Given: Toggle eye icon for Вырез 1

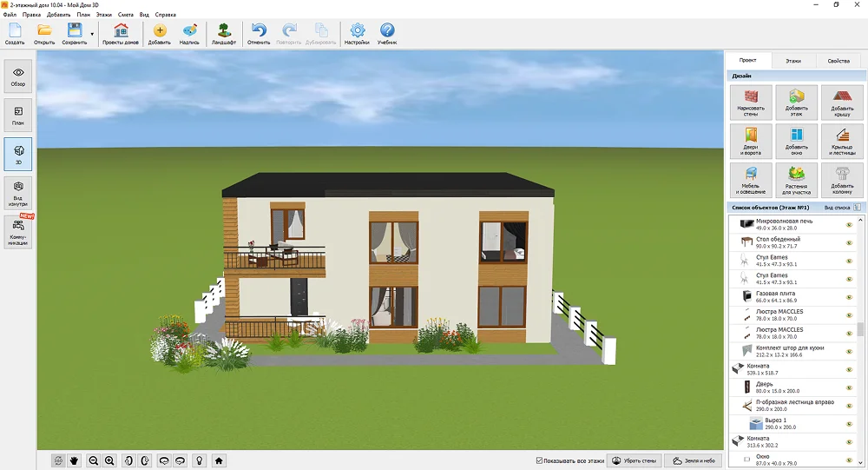Looking at the screenshot, I should click(x=849, y=424).
